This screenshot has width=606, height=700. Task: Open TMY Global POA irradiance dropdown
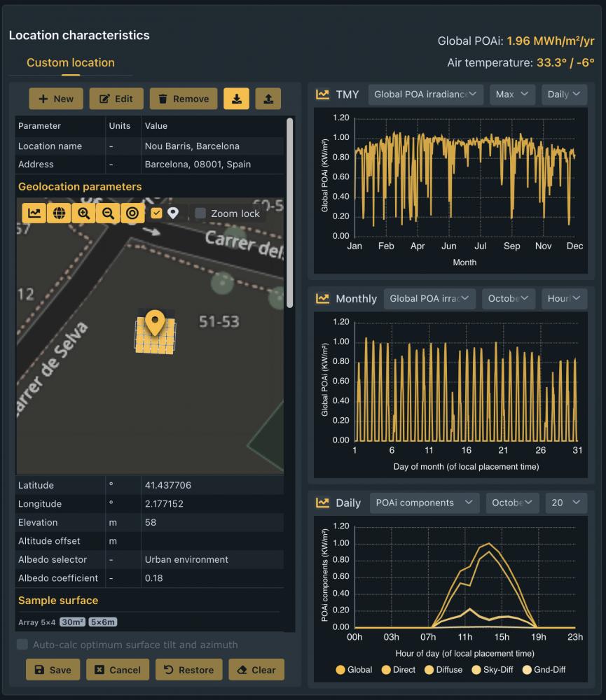pyautogui.click(x=425, y=94)
